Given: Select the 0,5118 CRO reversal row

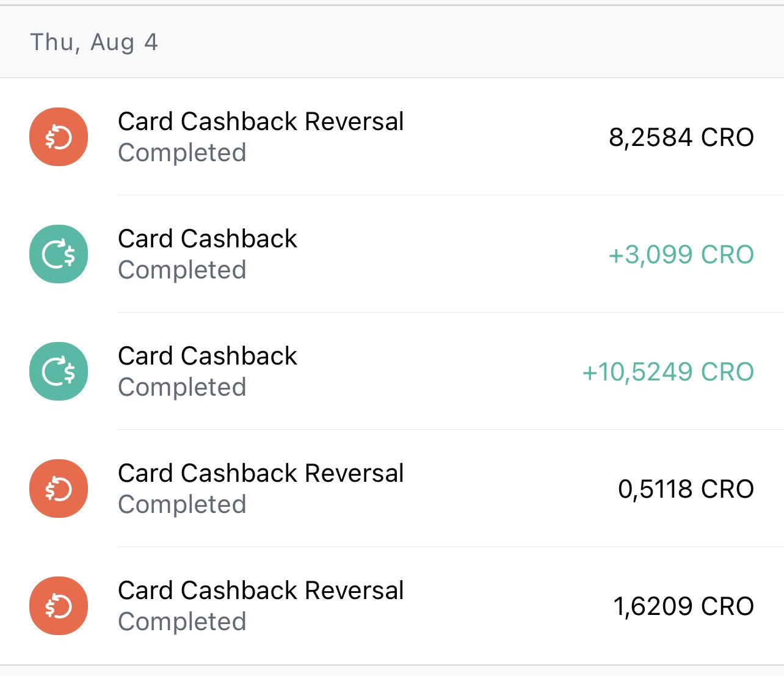Looking at the screenshot, I should pyautogui.click(x=391, y=488).
